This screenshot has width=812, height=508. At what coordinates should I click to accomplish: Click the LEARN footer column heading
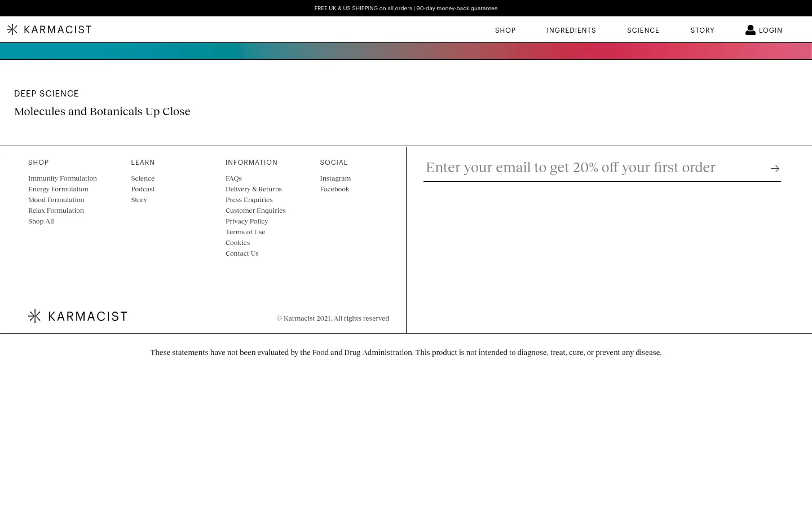143,163
